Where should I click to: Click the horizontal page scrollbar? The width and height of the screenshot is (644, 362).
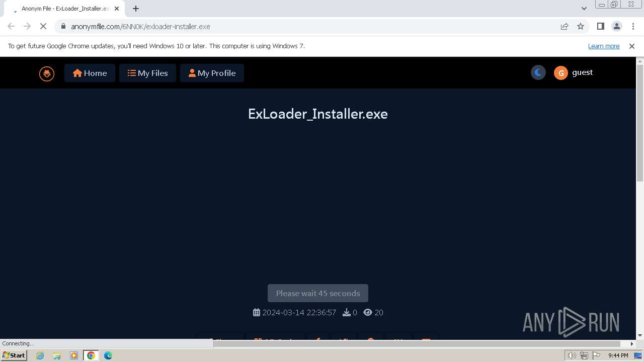[417, 343]
